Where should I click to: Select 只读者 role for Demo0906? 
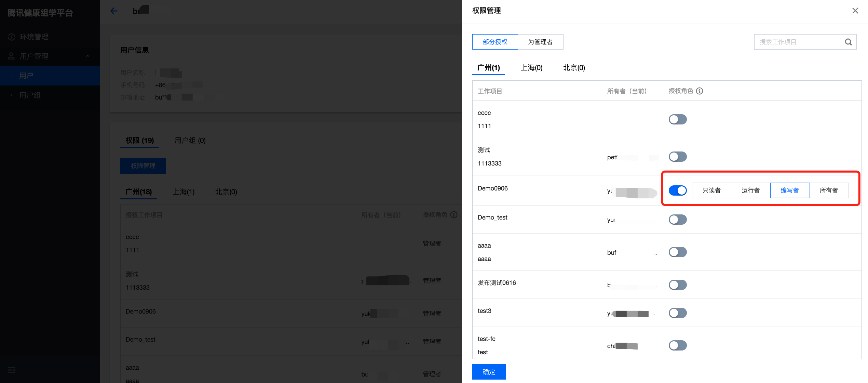coord(711,190)
